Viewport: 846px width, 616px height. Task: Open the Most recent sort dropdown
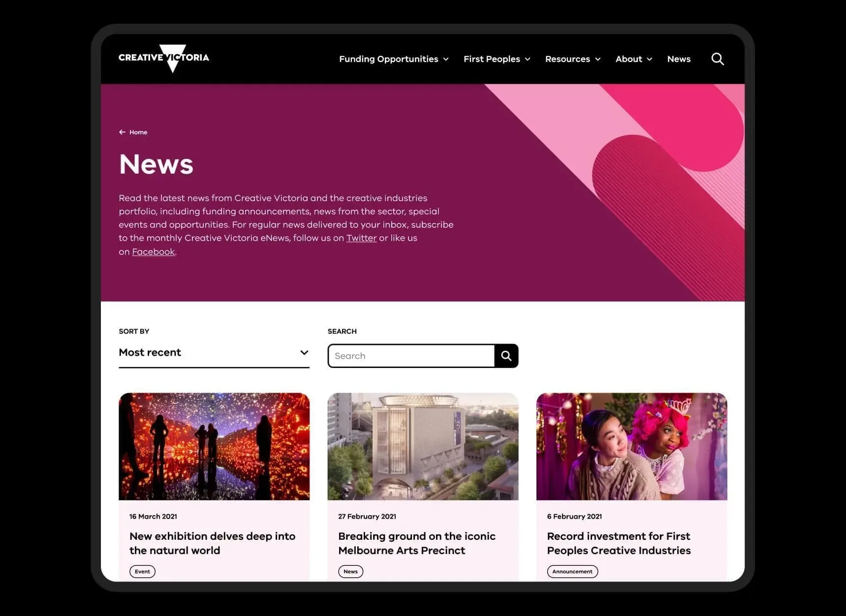point(214,353)
